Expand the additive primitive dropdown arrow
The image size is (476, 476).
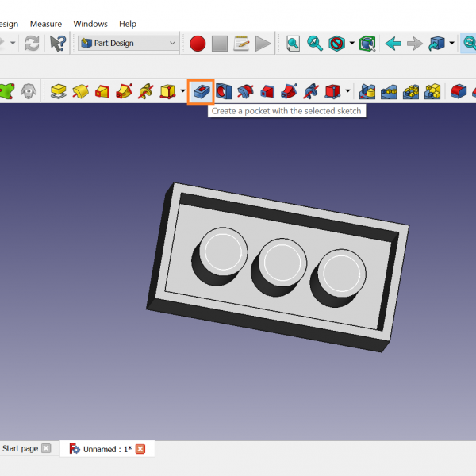pos(182,91)
